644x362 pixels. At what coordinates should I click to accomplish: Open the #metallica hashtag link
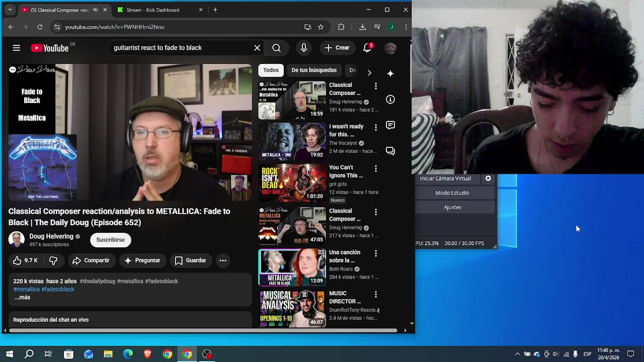[27, 290]
